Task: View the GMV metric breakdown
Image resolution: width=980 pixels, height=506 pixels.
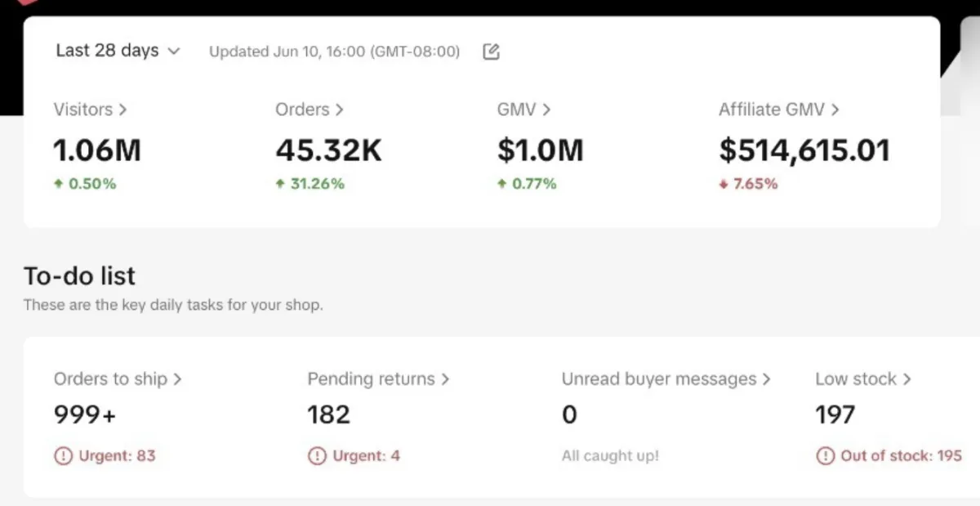Action: [x=523, y=110]
